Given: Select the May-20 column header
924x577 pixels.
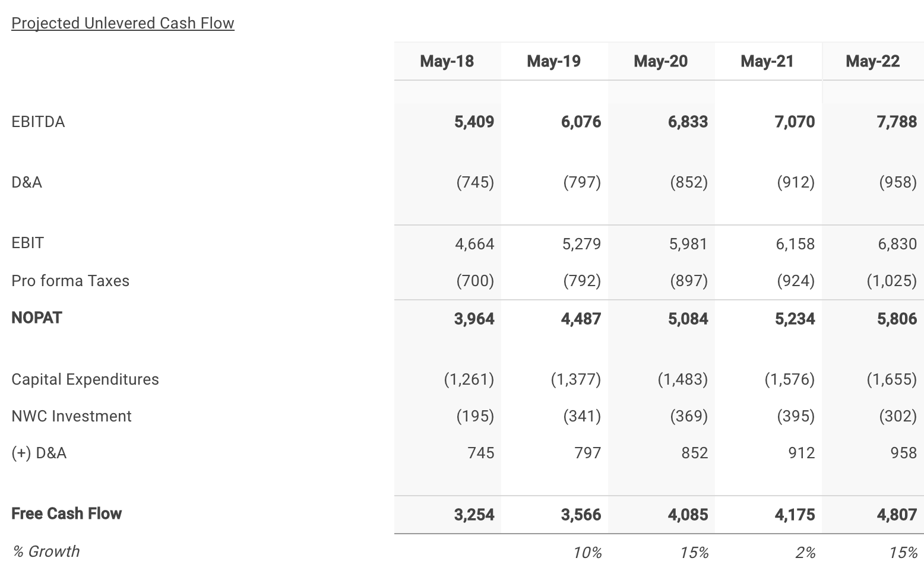Looking at the screenshot, I should click(x=660, y=61).
